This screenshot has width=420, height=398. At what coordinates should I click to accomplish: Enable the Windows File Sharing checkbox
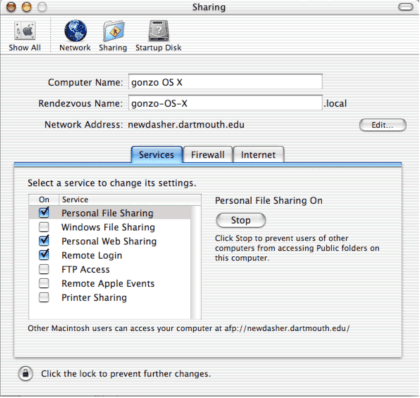pos(44,227)
